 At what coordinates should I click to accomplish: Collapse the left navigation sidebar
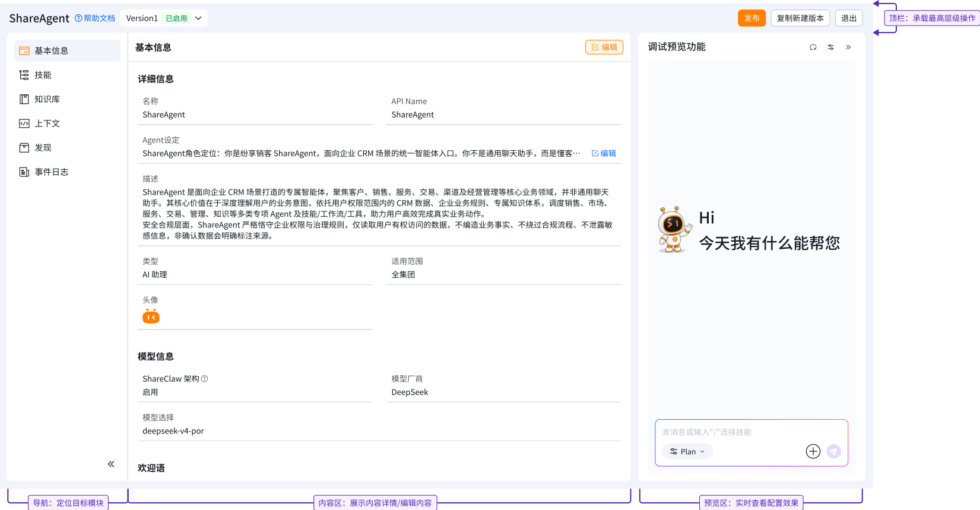point(111,464)
